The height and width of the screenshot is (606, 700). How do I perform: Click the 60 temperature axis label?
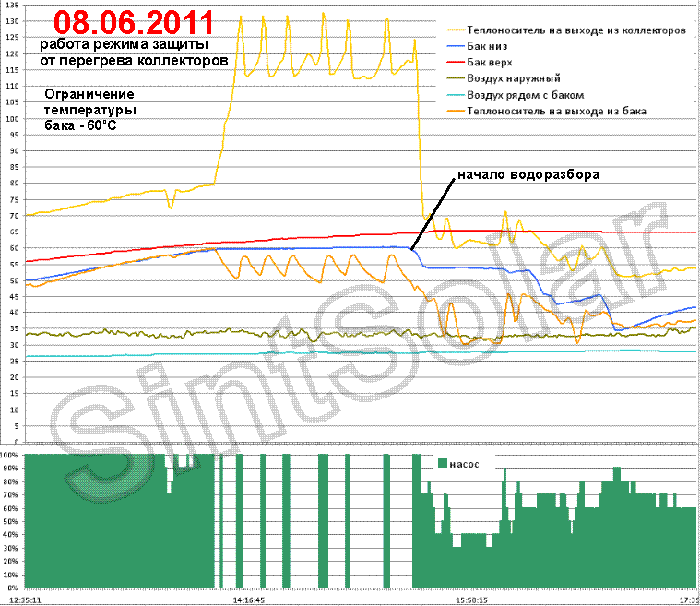pos(14,248)
